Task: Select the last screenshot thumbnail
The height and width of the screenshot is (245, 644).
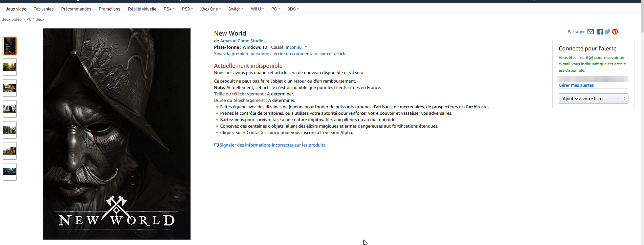Action: [x=10, y=172]
